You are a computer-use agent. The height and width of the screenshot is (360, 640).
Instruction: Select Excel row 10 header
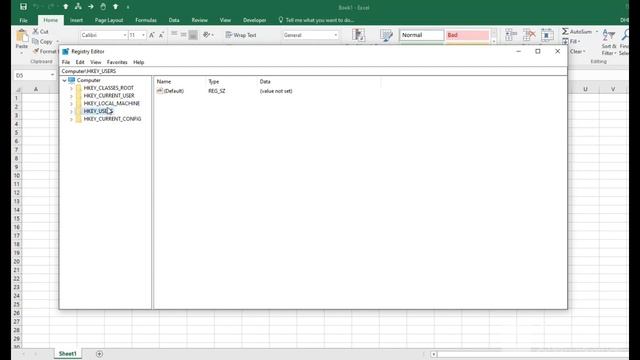point(16,176)
